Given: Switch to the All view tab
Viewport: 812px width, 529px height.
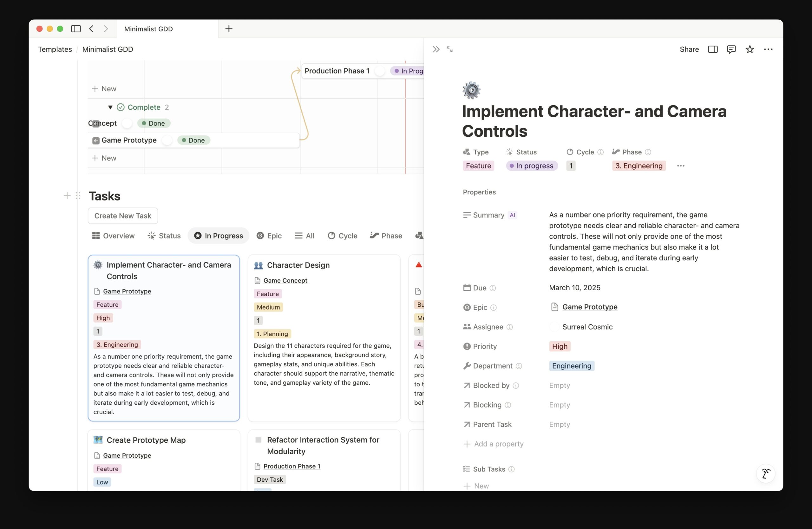Looking at the screenshot, I should pyautogui.click(x=305, y=236).
